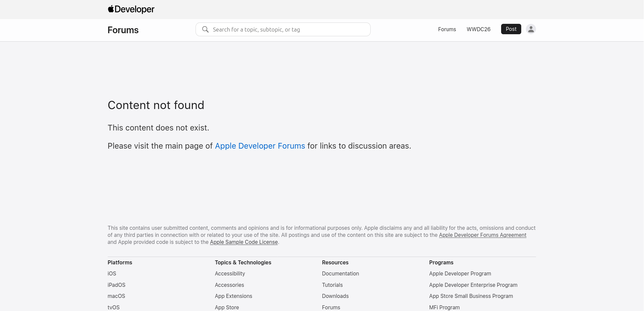Go to App Store topic

click(227, 307)
